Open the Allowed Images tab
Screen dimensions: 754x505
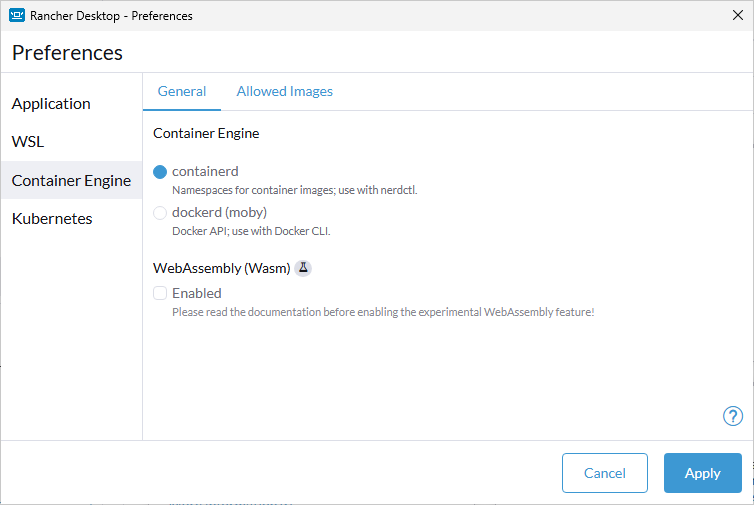(285, 91)
